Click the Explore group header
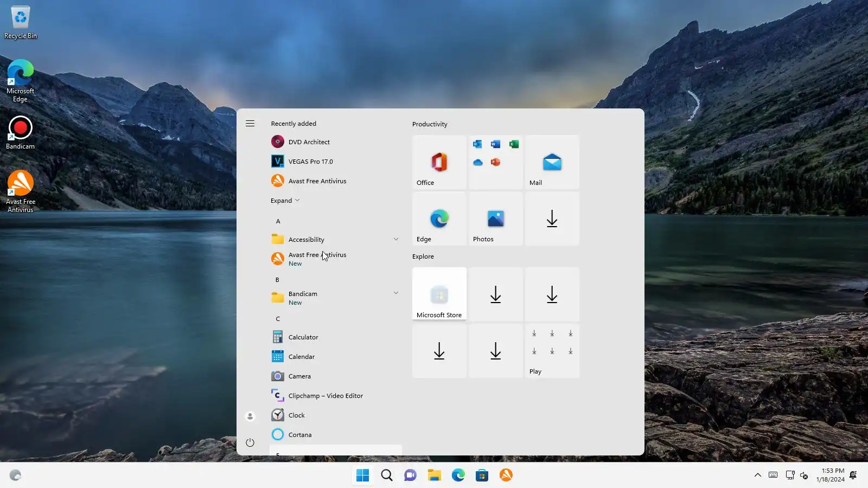This screenshot has height=488, width=868. pos(423,256)
